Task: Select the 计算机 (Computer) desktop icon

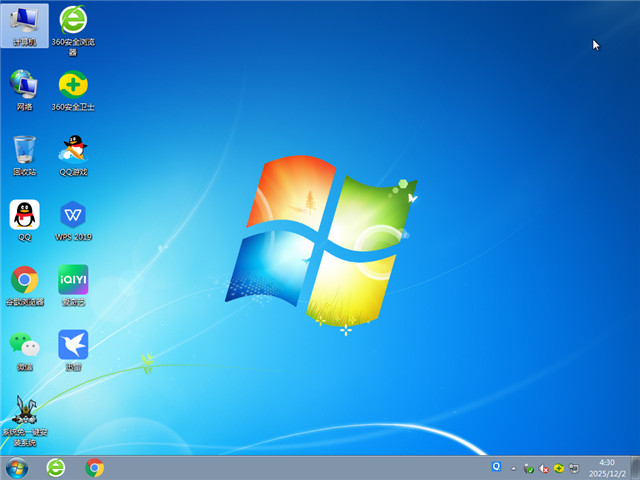Action: pyautogui.click(x=24, y=22)
